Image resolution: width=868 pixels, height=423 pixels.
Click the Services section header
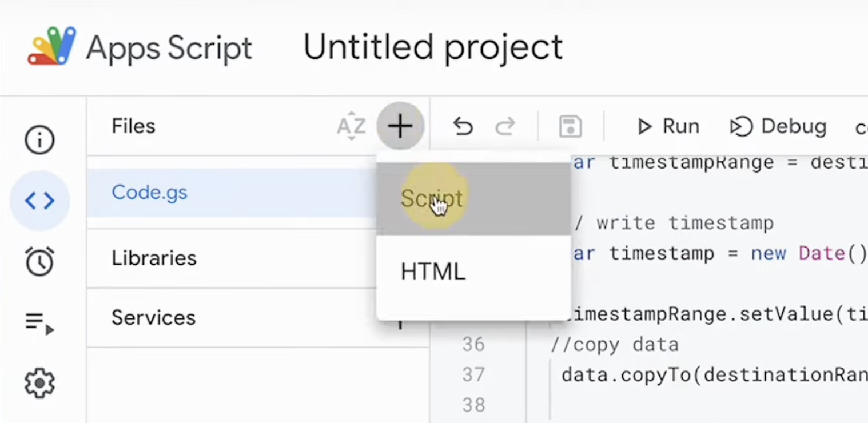tap(153, 317)
